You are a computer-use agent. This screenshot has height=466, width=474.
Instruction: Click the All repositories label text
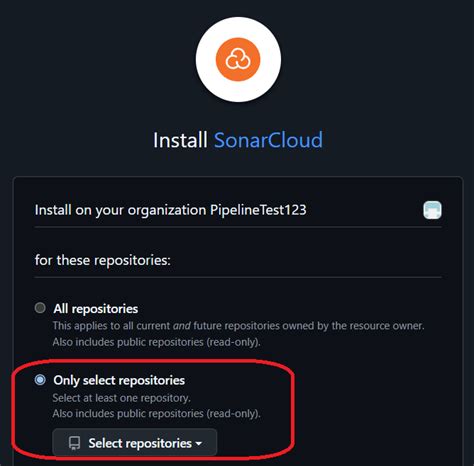click(x=96, y=309)
